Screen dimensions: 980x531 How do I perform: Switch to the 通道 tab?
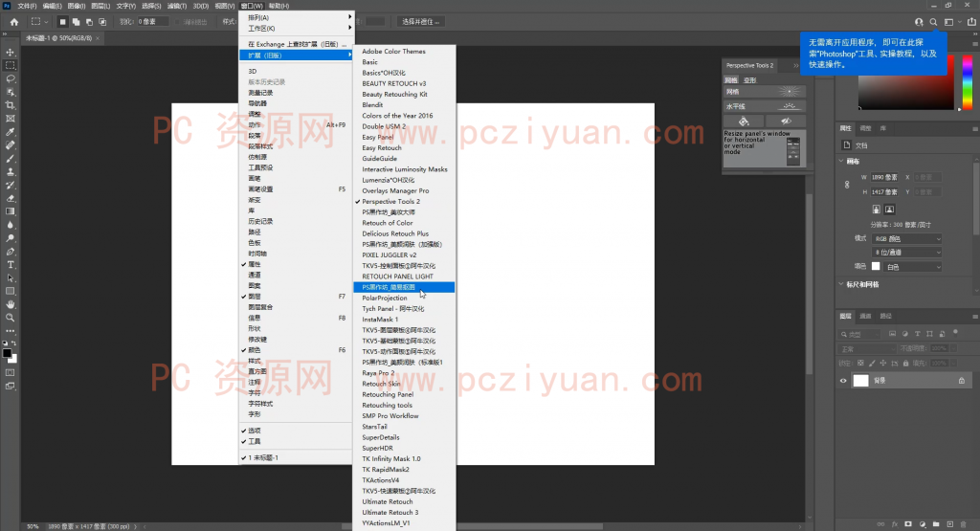click(865, 316)
